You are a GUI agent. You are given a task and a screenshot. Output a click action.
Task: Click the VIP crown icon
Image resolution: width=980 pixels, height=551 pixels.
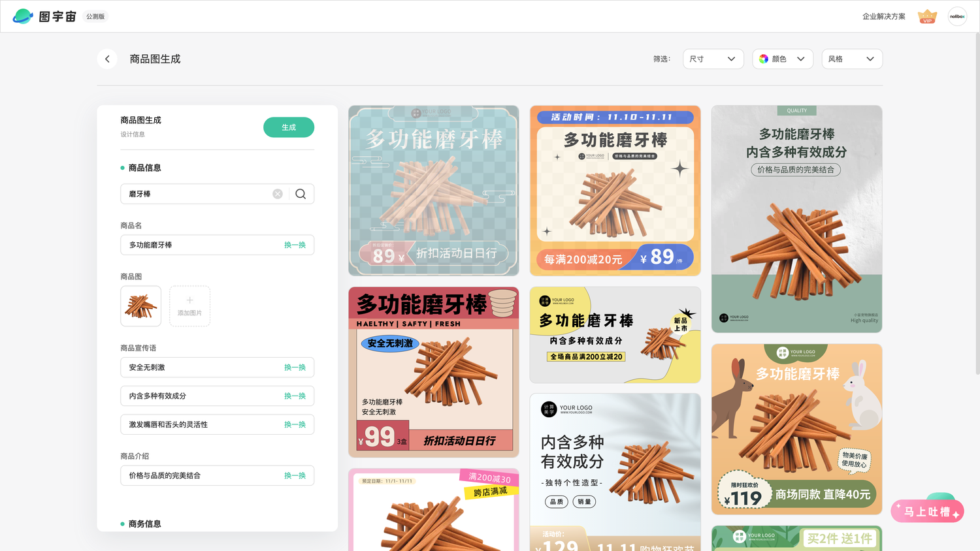927,16
